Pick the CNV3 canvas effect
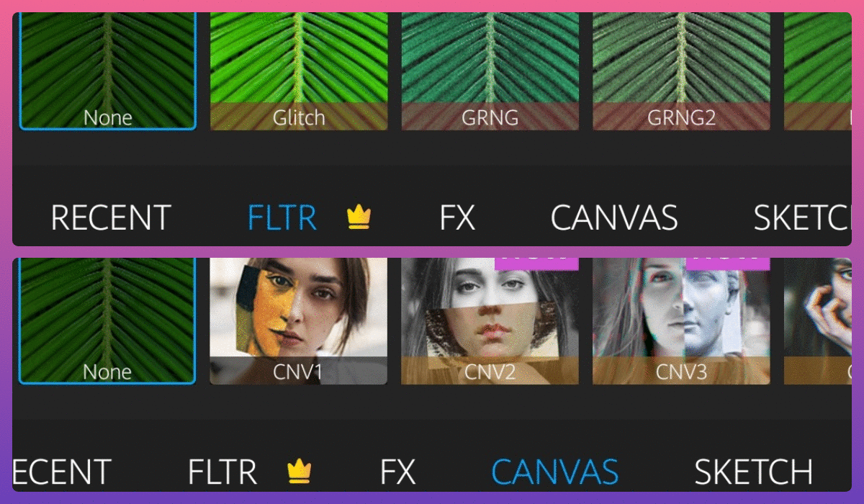The image size is (864, 504). tap(681, 321)
